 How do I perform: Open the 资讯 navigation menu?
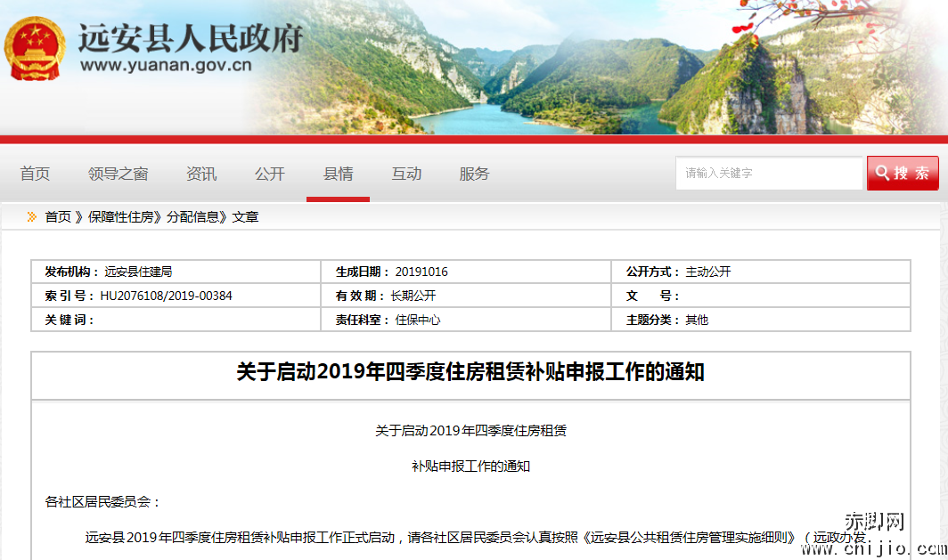201,174
